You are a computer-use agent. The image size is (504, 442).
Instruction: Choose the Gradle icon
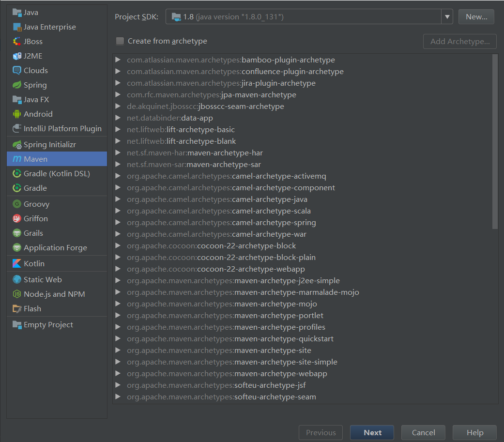[17, 188]
